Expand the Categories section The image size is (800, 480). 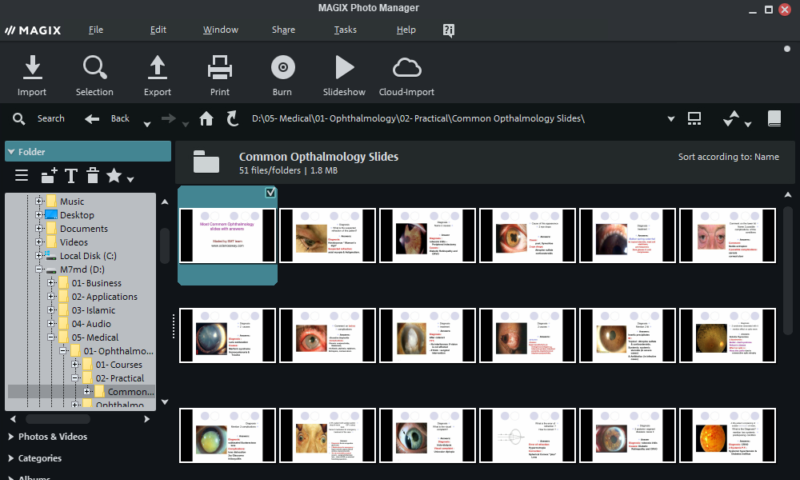[x=11, y=459]
